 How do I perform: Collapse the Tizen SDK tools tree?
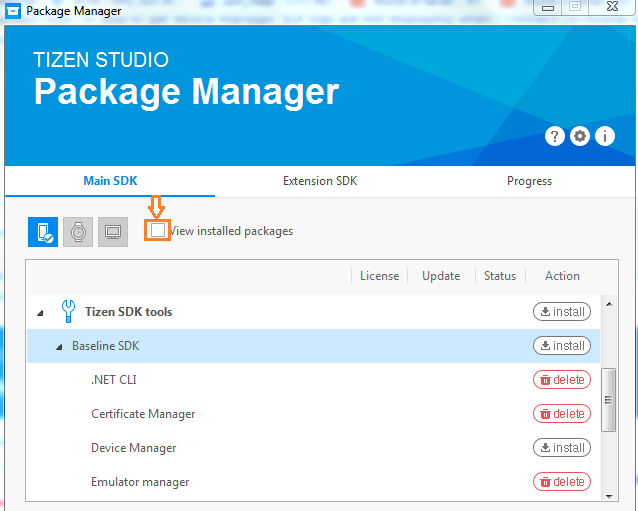(x=41, y=313)
